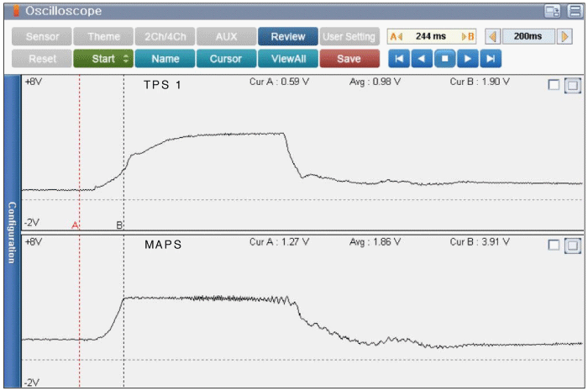
Task: Click the Oscilloscope title bar app icon
Action: click(x=16, y=10)
